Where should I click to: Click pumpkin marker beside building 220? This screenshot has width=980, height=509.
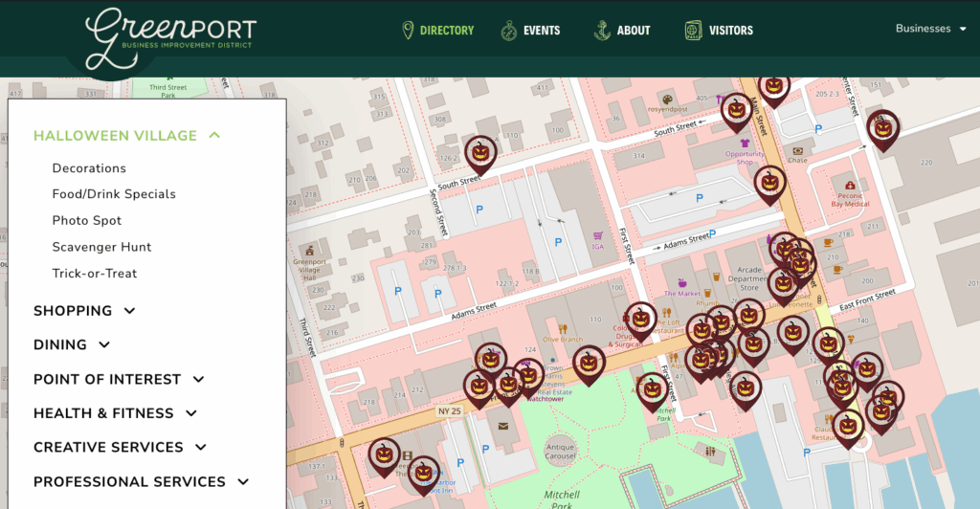(x=882, y=127)
